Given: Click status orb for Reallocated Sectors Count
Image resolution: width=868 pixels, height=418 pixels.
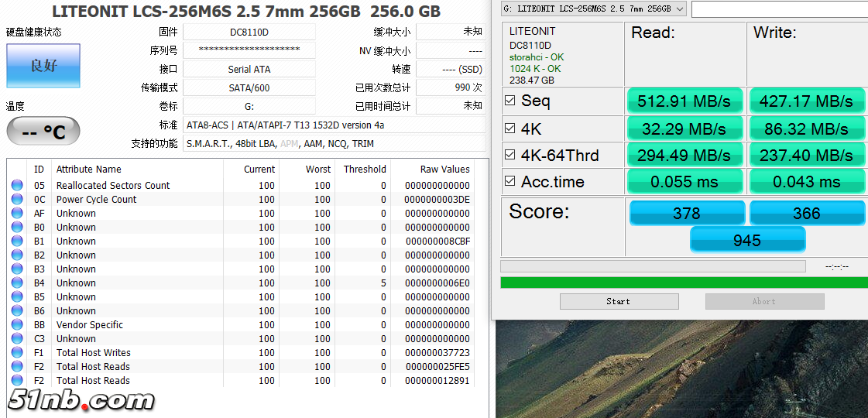Looking at the screenshot, I should (x=17, y=186).
